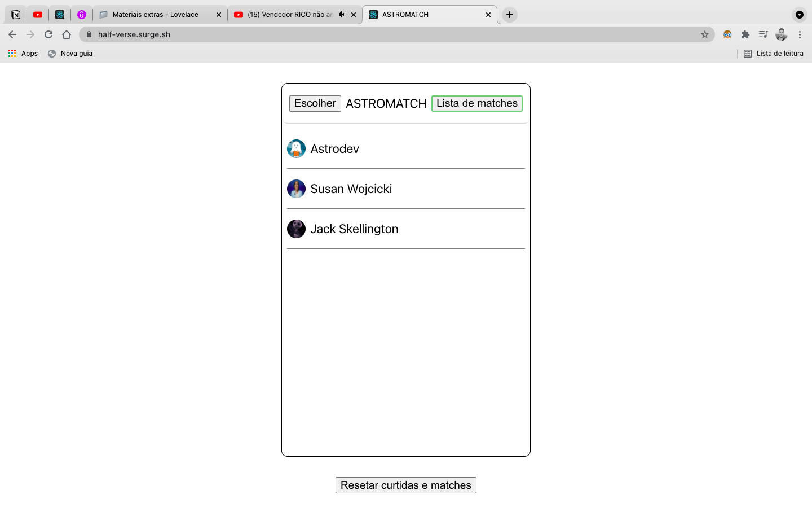Open new tab with plus button
Image resolution: width=812 pixels, height=508 pixels.
pyautogui.click(x=510, y=15)
